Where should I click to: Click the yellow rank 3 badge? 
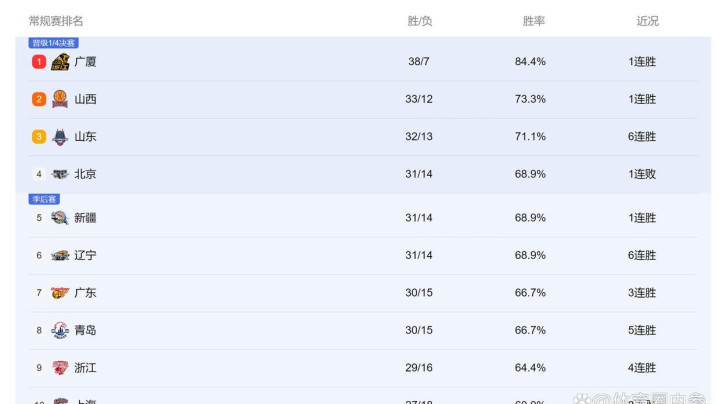39,137
